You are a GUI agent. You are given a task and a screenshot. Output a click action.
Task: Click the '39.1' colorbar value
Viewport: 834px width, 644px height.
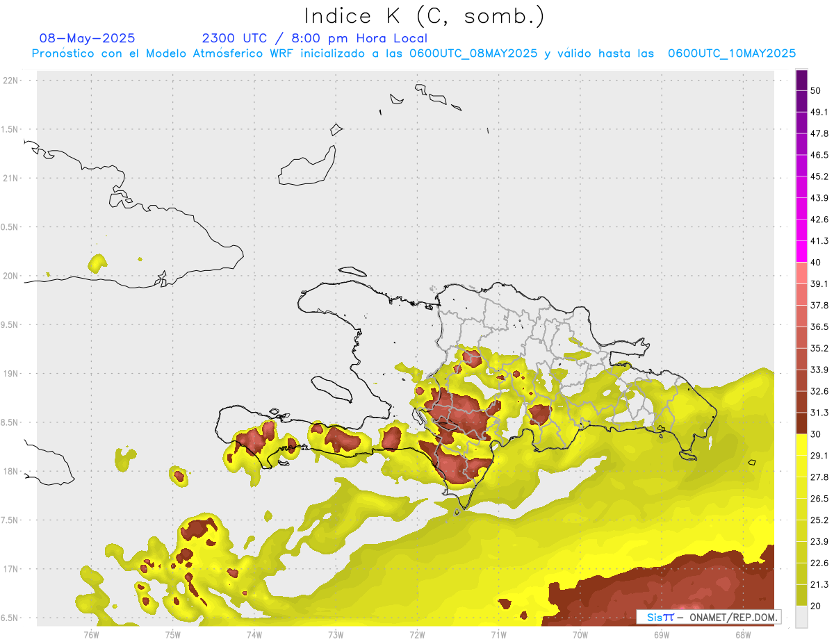(819, 283)
